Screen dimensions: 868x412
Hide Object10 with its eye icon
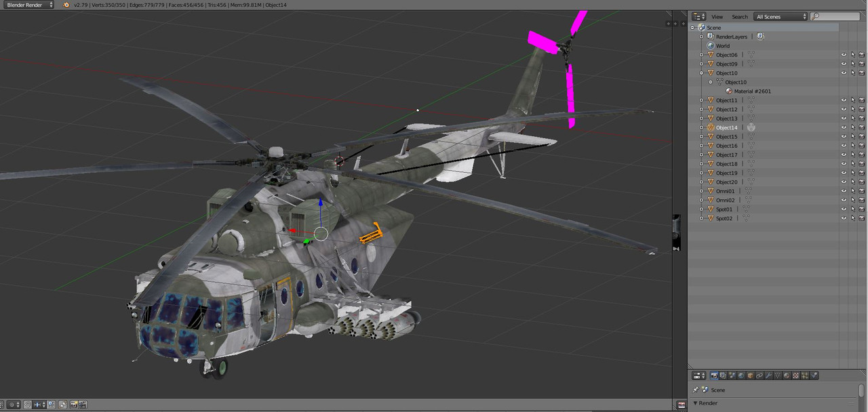(844, 73)
